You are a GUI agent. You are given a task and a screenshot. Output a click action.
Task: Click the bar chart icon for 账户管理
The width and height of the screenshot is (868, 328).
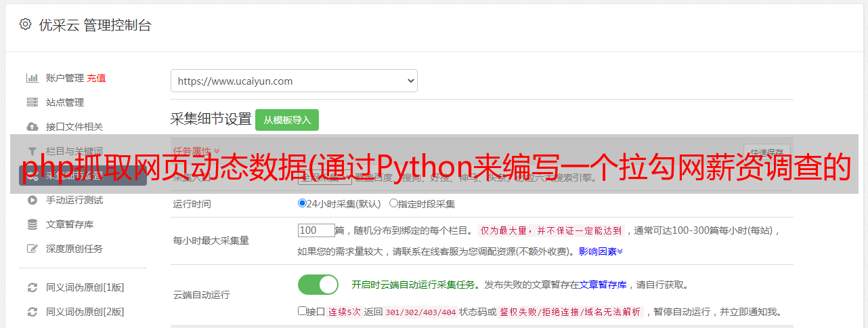(x=32, y=78)
